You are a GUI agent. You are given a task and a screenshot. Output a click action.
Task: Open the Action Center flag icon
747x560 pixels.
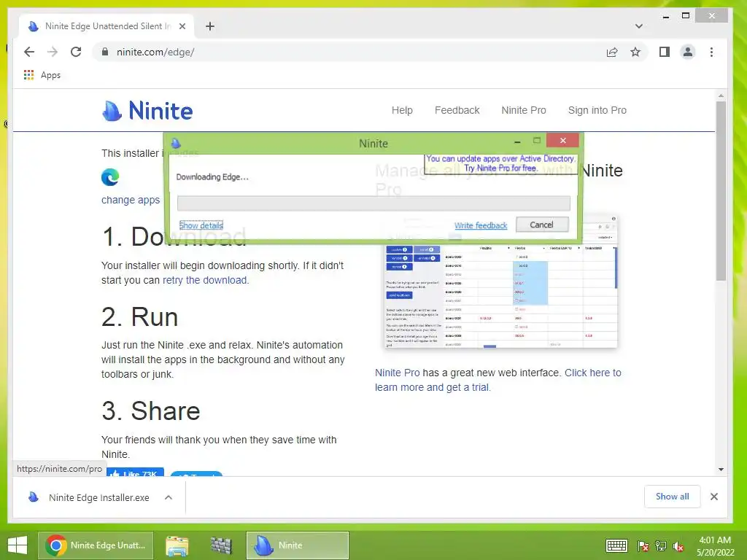pos(643,546)
